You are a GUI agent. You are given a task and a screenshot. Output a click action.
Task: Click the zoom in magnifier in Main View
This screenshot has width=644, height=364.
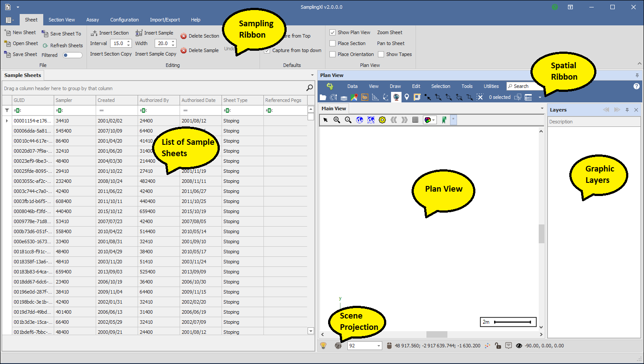pos(337,119)
